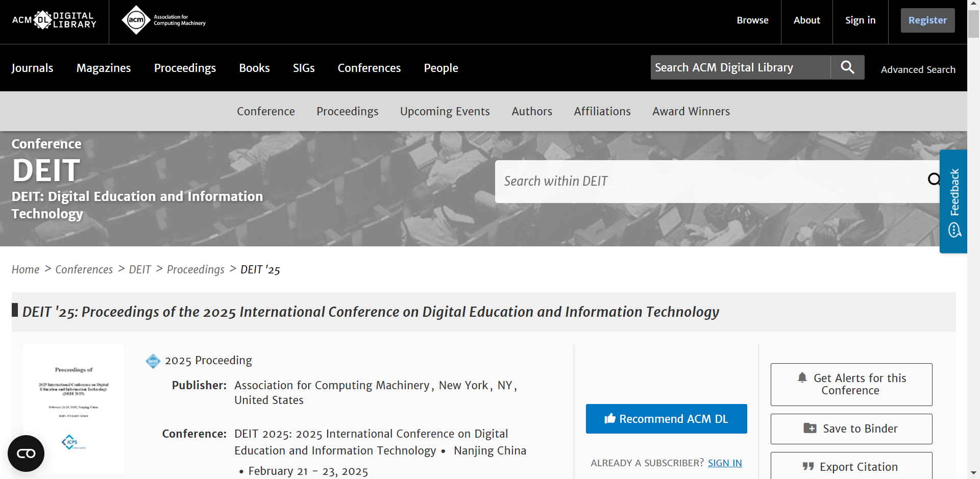This screenshot has width=980, height=479.
Task: Select the Upcoming Events tab
Action: (x=445, y=111)
